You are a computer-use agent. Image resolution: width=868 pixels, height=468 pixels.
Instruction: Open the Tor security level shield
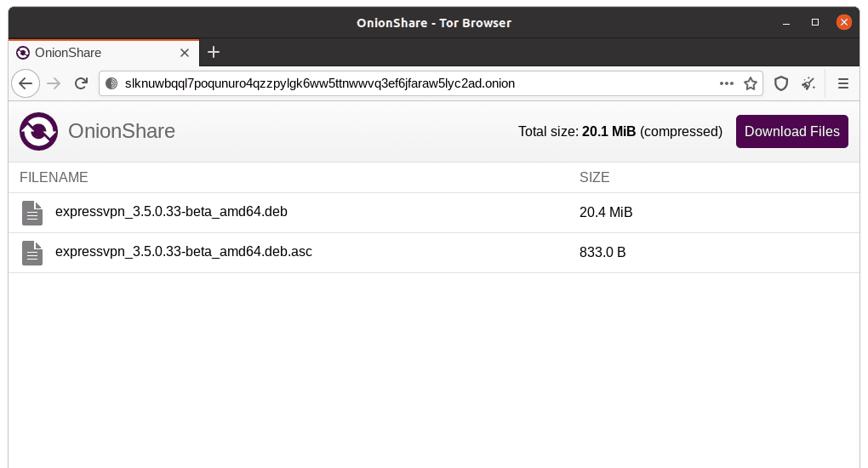coord(781,83)
